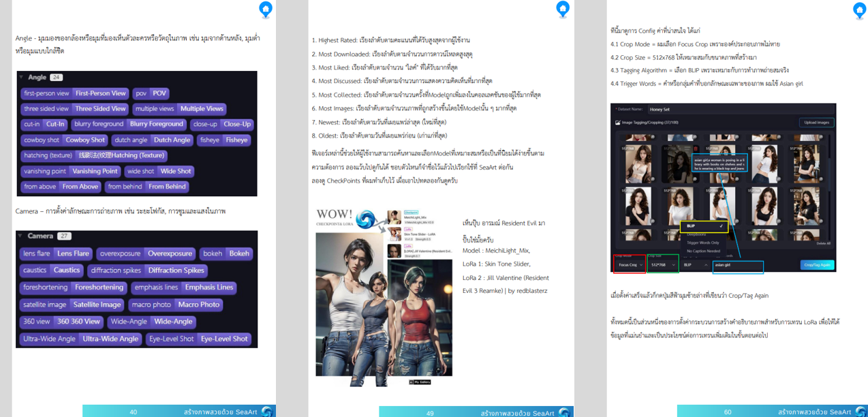Select the First-Person View tag
The width and height of the screenshot is (868, 417).
click(75, 93)
